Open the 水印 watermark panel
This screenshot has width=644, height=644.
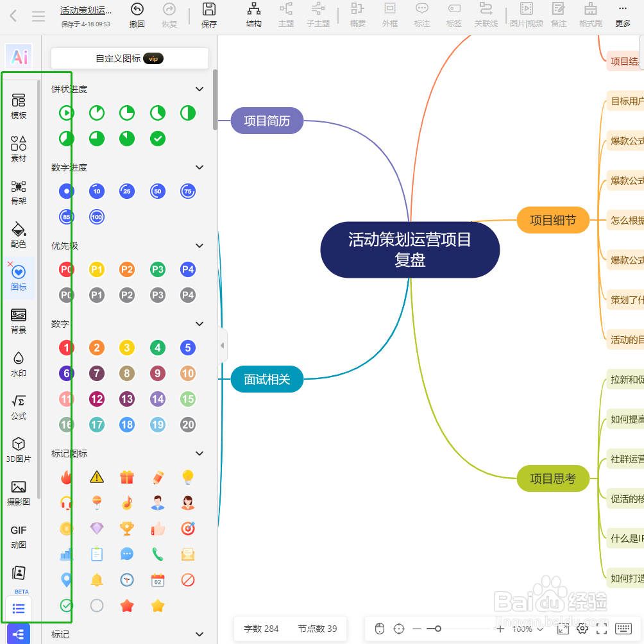pyautogui.click(x=19, y=364)
